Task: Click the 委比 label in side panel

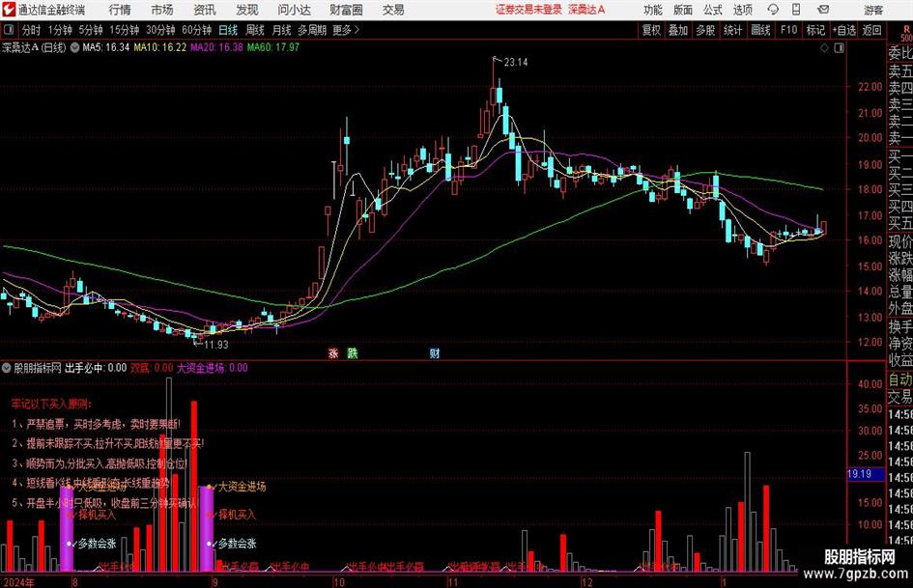Action: pos(900,53)
